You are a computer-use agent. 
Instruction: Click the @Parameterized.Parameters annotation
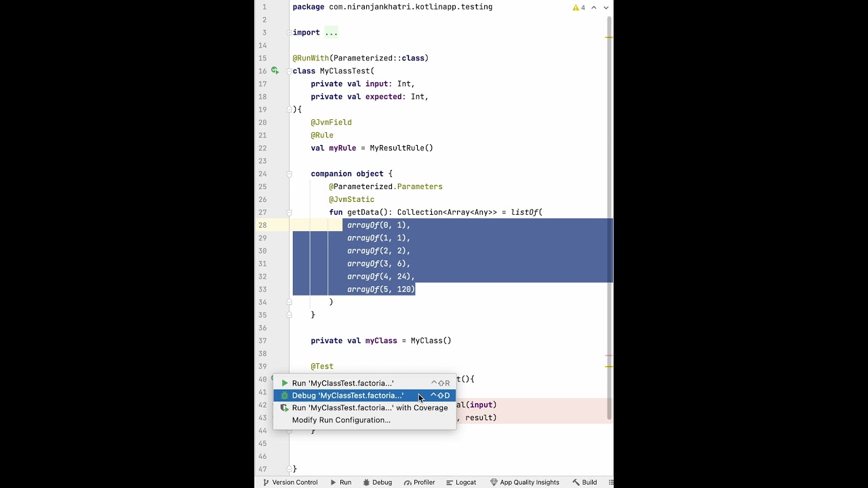(386, 187)
